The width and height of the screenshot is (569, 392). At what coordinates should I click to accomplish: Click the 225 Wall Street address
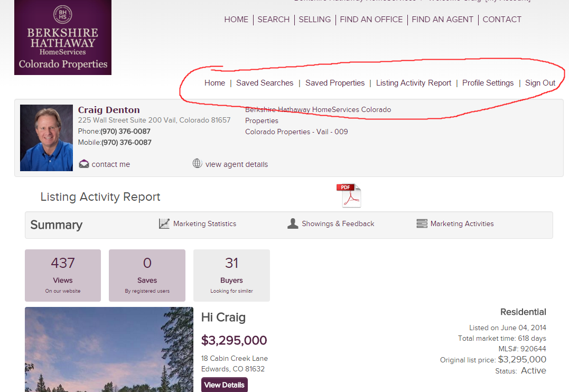(154, 120)
